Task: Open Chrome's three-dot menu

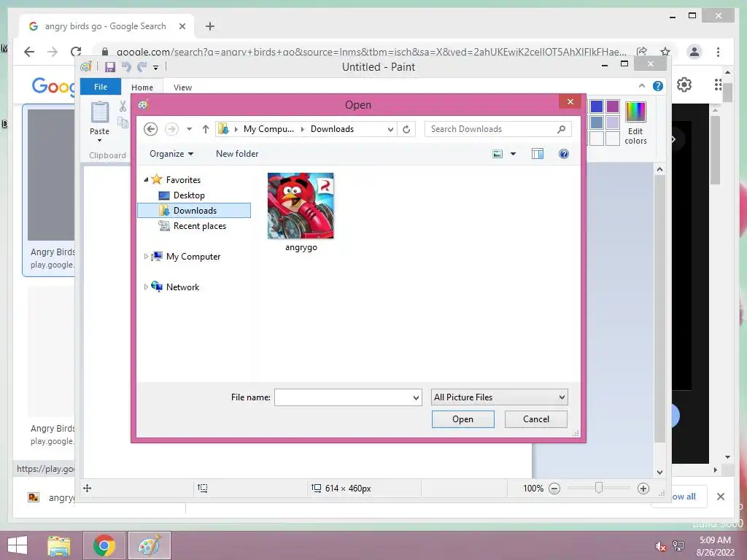Action: (718, 52)
